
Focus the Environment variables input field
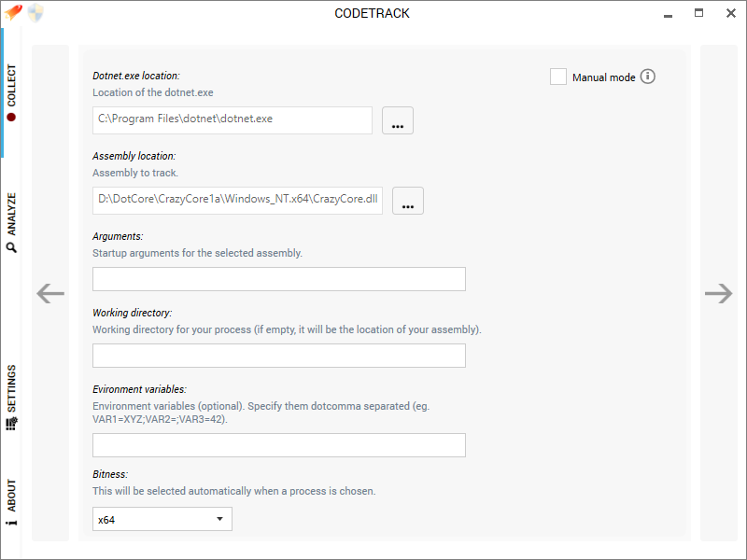pos(278,445)
